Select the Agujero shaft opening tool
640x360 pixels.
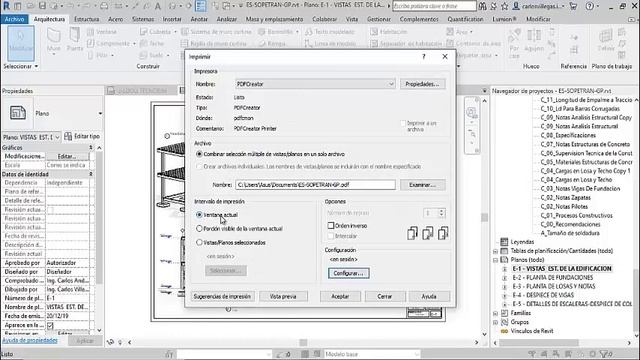pos(534,40)
